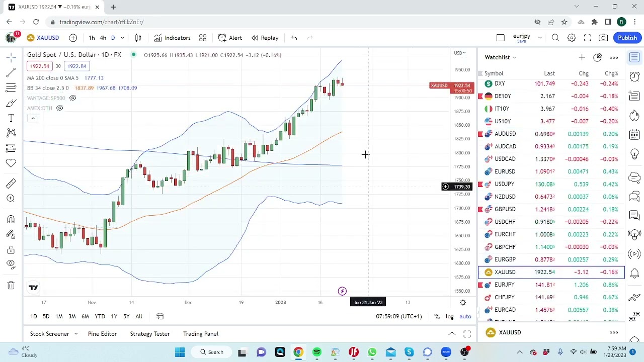Open the time scale settings gear
644x362 pixels.
pos(463,302)
